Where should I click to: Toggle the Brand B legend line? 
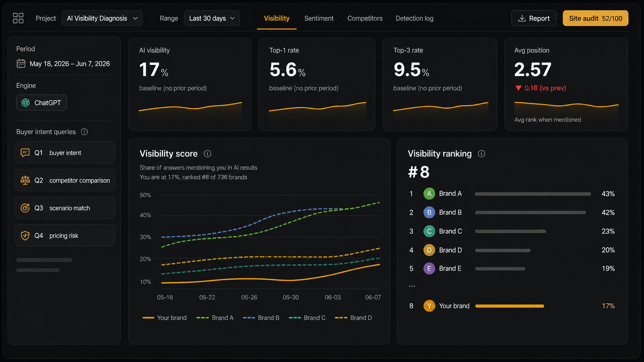(261, 318)
